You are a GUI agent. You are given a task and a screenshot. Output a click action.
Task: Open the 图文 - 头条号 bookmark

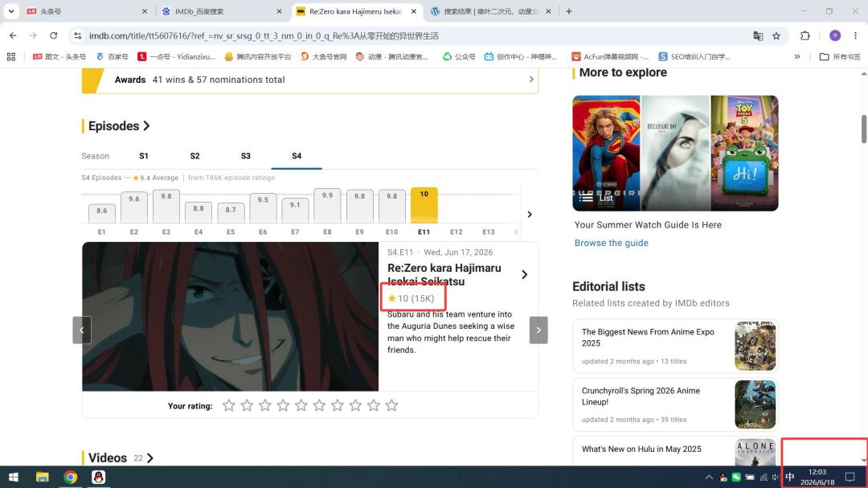click(59, 56)
